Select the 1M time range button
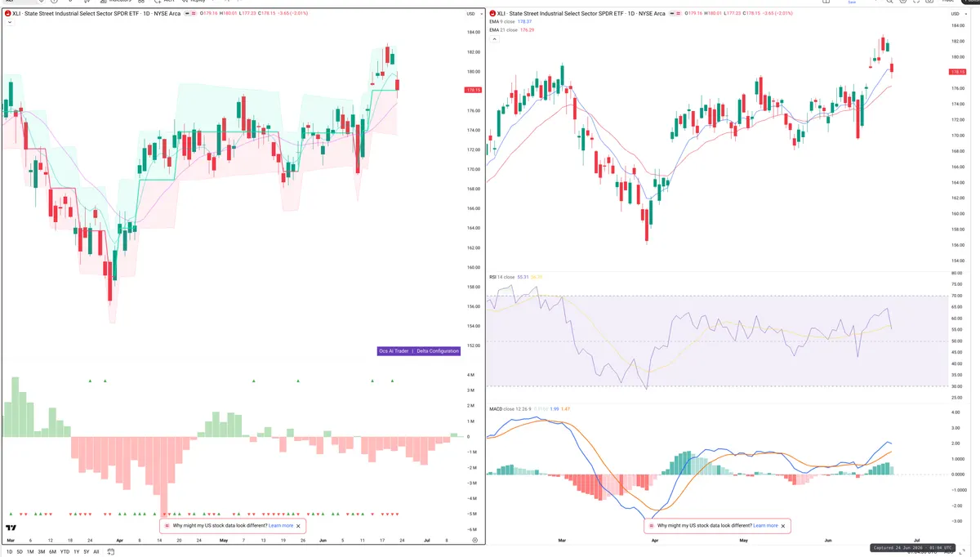This screenshot has width=980, height=557. [x=30, y=552]
